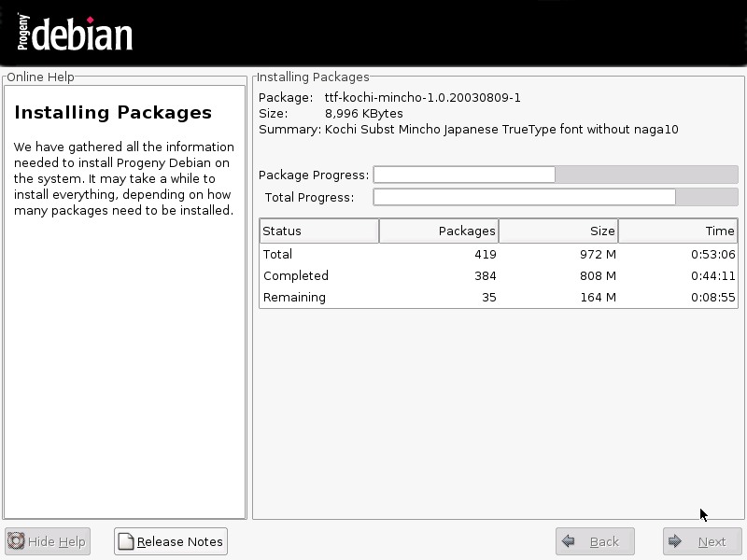
Task: Click the remaining size 164 M
Action: pos(598,297)
